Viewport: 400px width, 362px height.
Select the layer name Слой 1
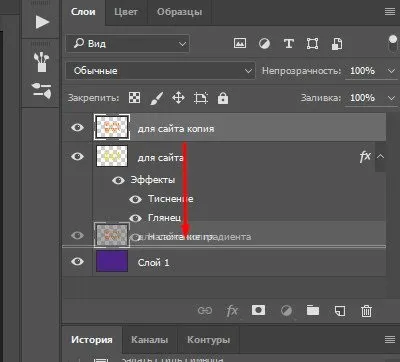(153, 263)
